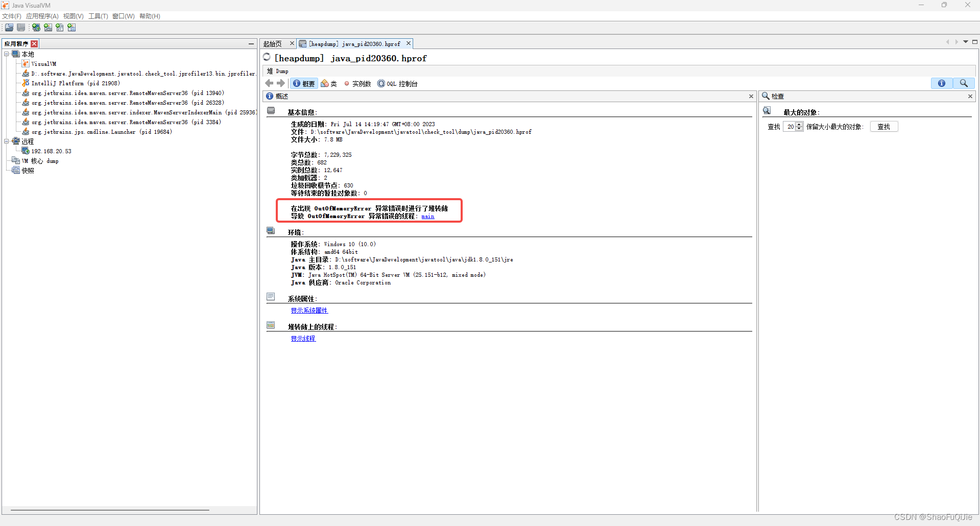
Task: Add a remote host connection
Action: pyautogui.click(x=36, y=28)
